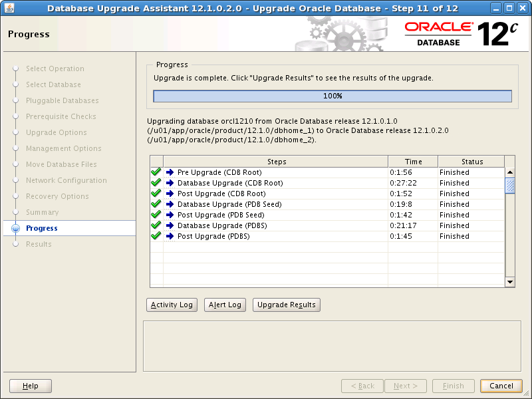Image resolution: width=532 pixels, height=399 pixels.
Task: Click green checkmark for Post Upgrade (PDBS)
Action: 156,236
